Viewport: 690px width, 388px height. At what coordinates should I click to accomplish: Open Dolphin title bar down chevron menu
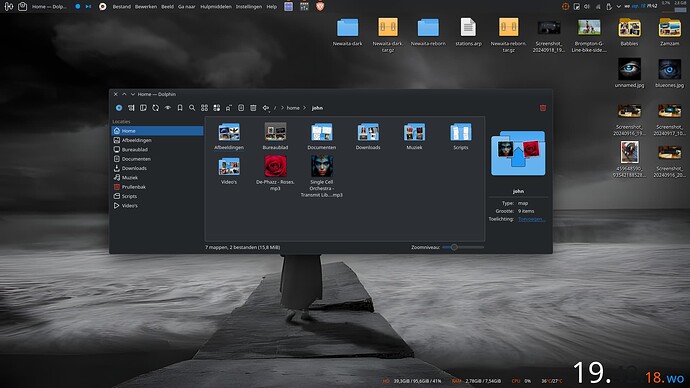tap(132, 94)
